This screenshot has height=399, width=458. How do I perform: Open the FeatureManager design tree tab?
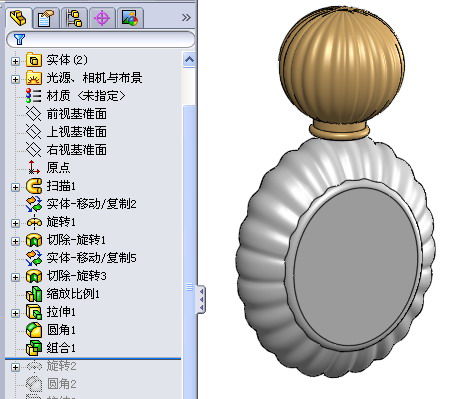click(19, 17)
